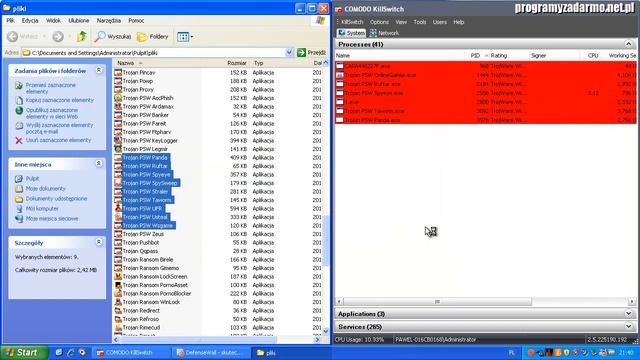Open Wyszukaj search in Explorer toolbar
The height and width of the screenshot is (360, 640).
[x=112, y=37]
